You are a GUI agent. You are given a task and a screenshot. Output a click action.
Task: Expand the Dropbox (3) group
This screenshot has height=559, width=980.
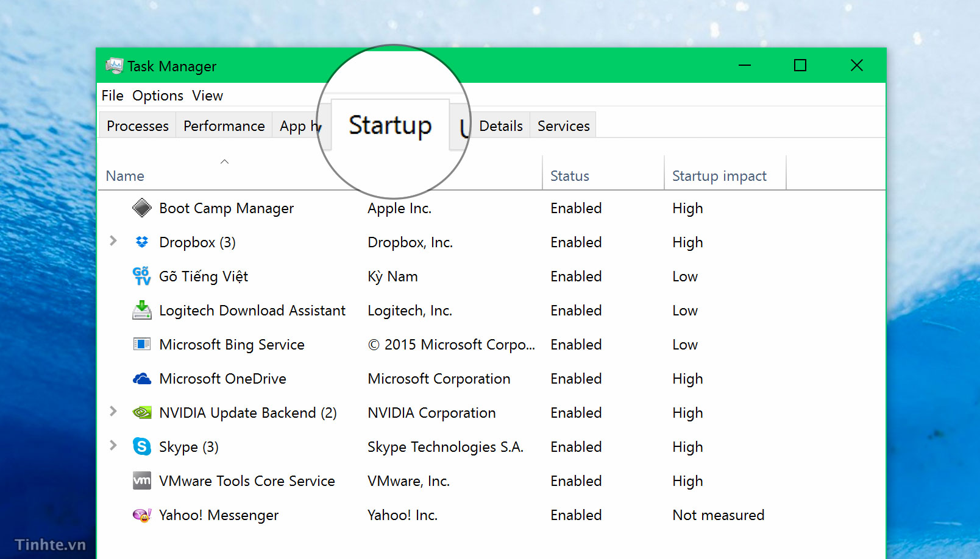pyautogui.click(x=113, y=241)
